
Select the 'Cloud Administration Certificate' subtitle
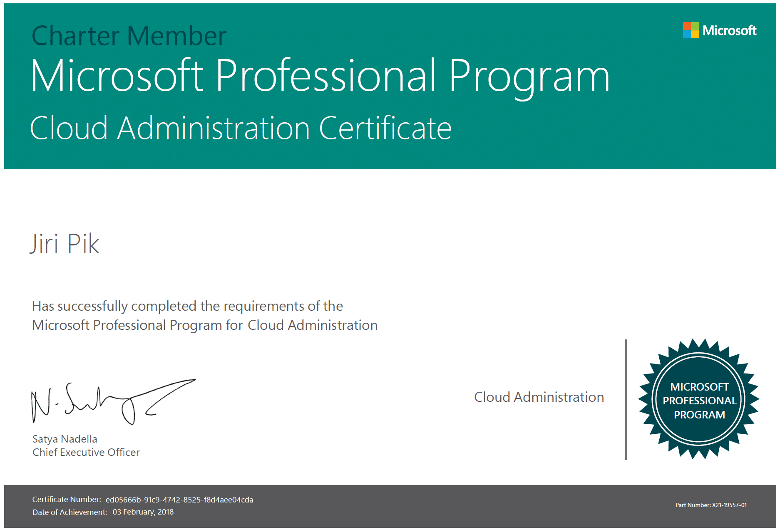[x=241, y=128]
